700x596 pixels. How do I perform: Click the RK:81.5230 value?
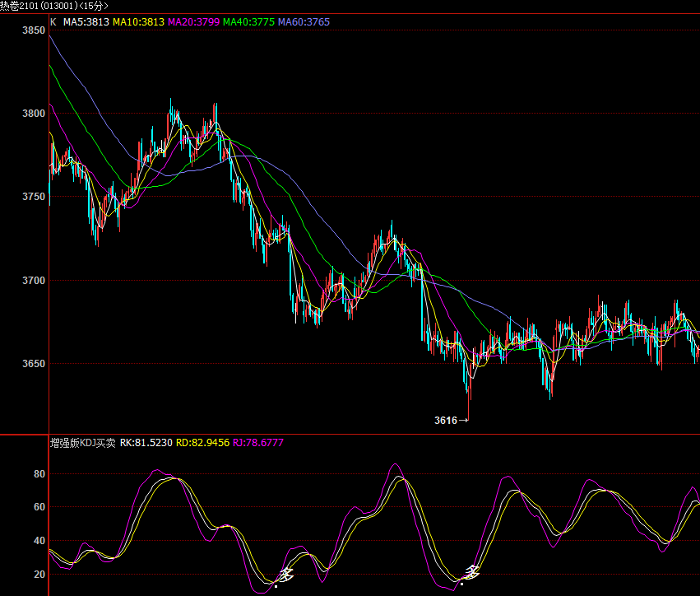pyautogui.click(x=146, y=443)
